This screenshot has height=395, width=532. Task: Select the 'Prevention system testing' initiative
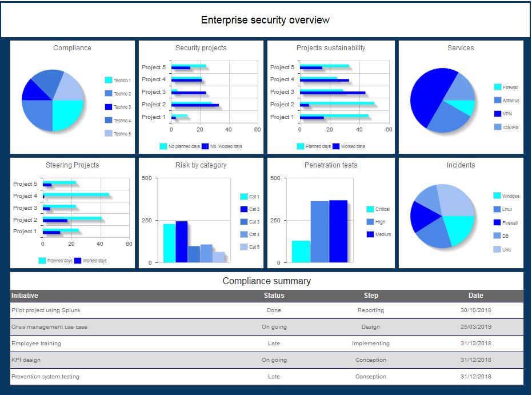click(46, 377)
